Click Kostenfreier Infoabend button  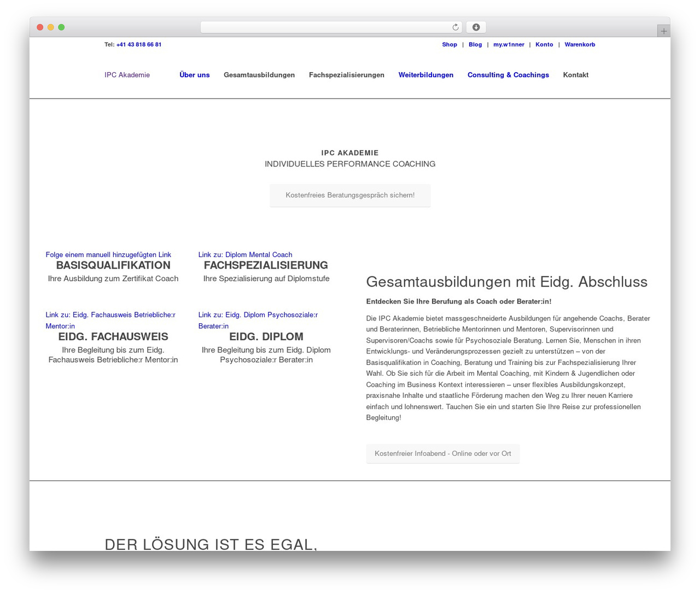click(x=443, y=454)
